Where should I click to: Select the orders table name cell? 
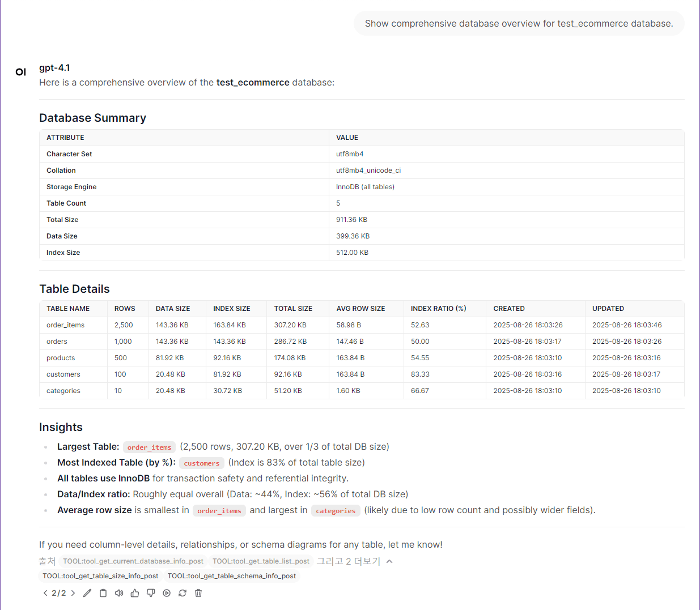(74, 342)
